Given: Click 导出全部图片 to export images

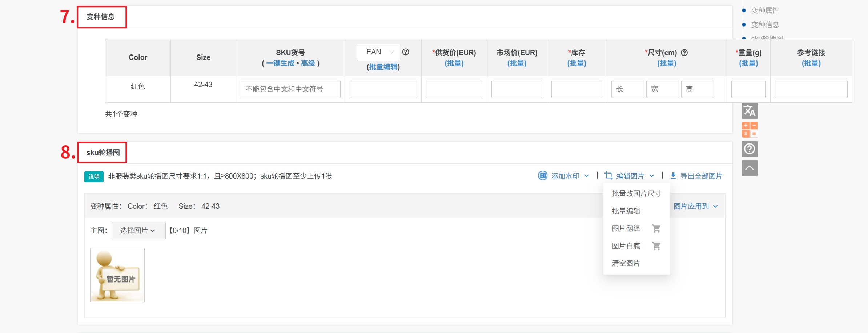Looking at the screenshot, I should pos(696,176).
